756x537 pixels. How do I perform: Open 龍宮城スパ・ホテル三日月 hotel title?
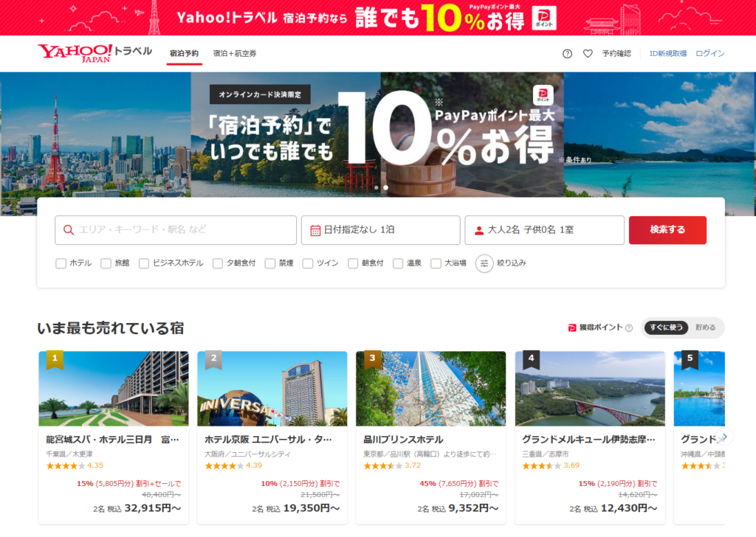(112, 440)
